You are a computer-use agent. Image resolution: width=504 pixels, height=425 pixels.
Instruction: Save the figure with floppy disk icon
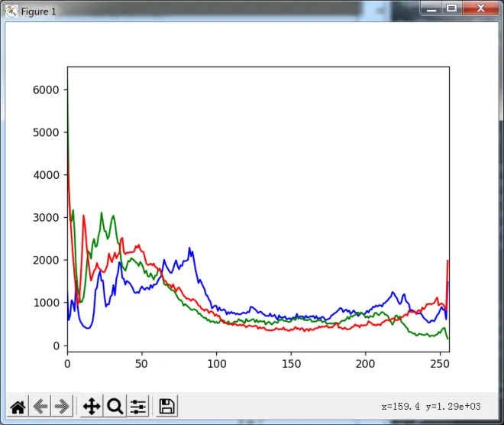tap(167, 406)
